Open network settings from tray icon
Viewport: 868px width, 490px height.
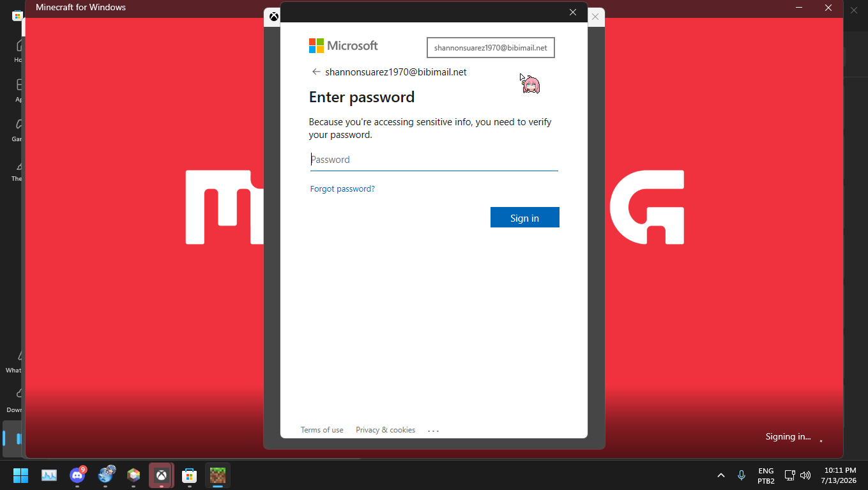coord(789,475)
